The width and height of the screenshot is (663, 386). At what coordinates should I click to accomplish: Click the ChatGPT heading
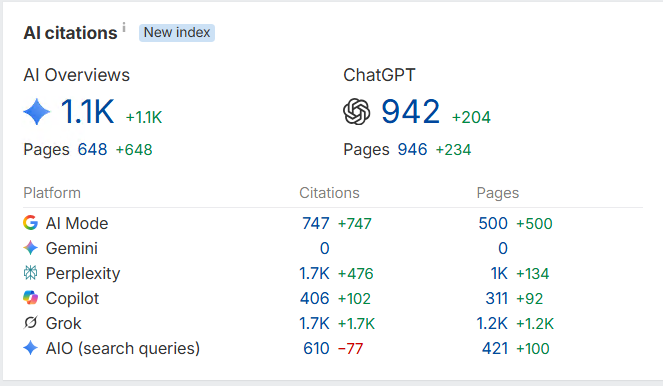[x=379, y=75]
